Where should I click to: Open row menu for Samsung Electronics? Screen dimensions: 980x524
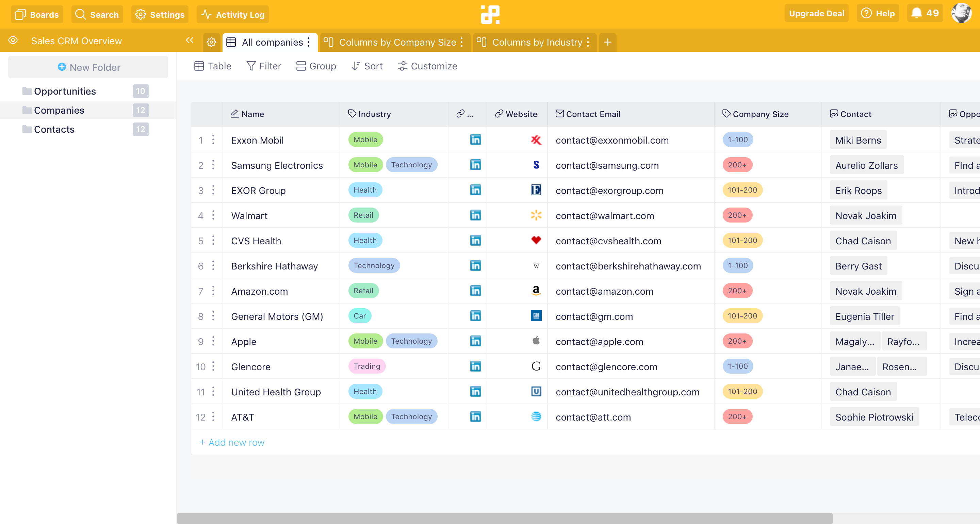pos(213,165)
